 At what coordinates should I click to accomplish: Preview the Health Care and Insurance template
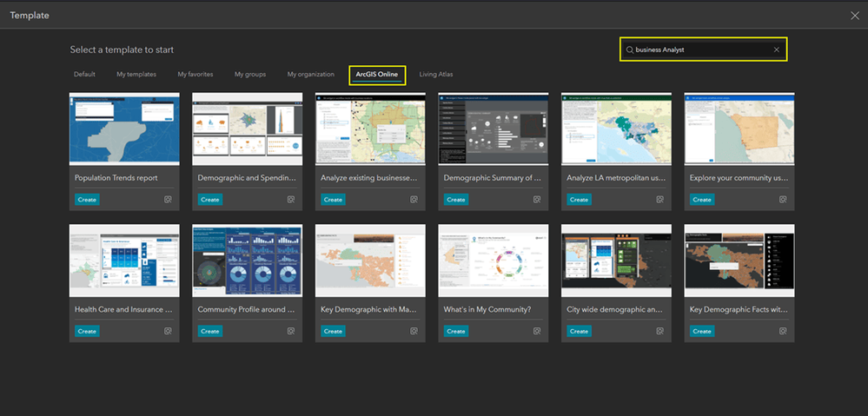point(168,332)
